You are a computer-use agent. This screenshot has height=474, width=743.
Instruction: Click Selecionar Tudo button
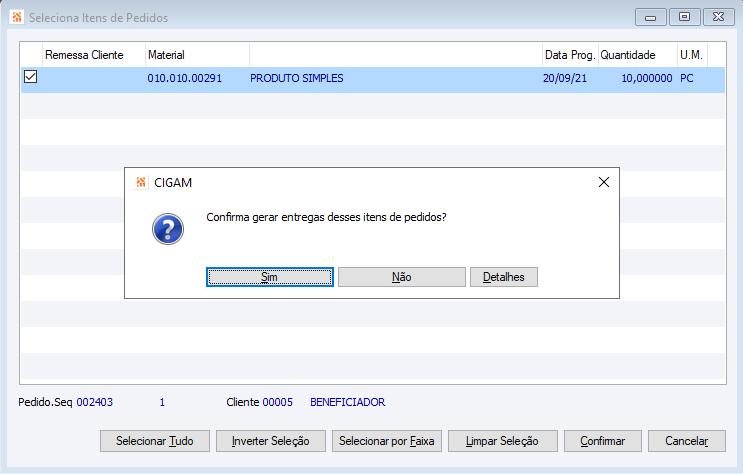click(154, 441)
